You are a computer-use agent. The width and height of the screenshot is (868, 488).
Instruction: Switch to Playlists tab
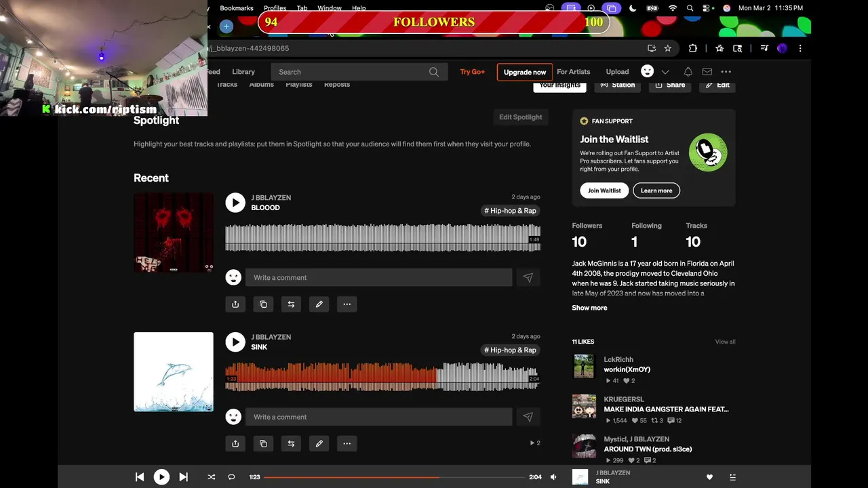click(298, 85)
